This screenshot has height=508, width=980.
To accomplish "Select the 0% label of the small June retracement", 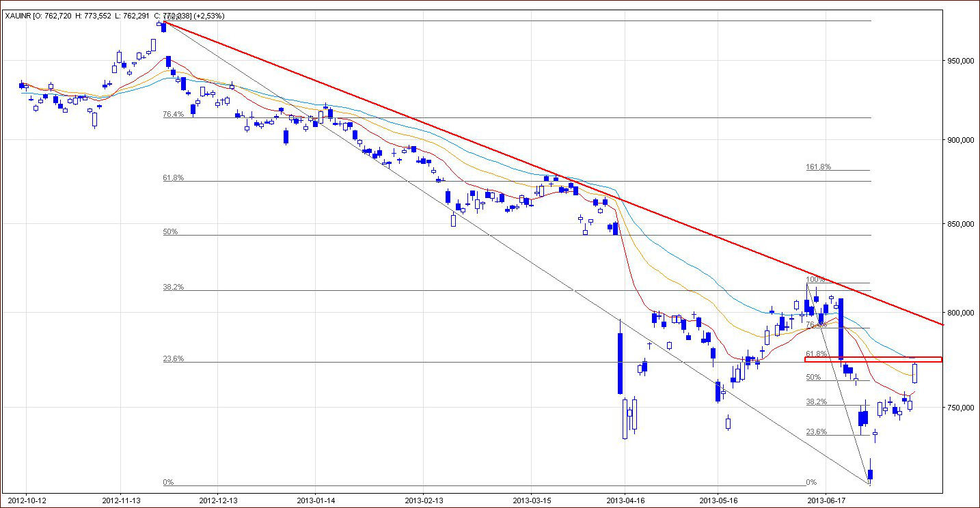I will click(812, 482).
